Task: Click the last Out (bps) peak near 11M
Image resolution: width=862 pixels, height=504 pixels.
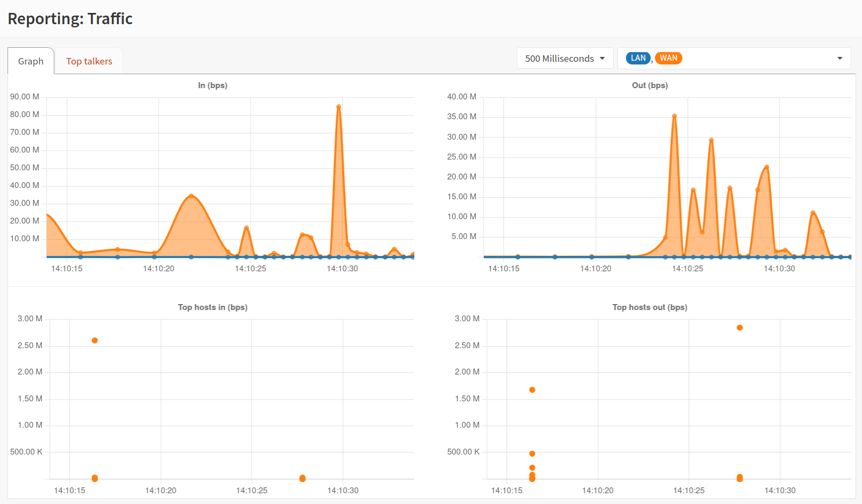Action: pos(813,213)
